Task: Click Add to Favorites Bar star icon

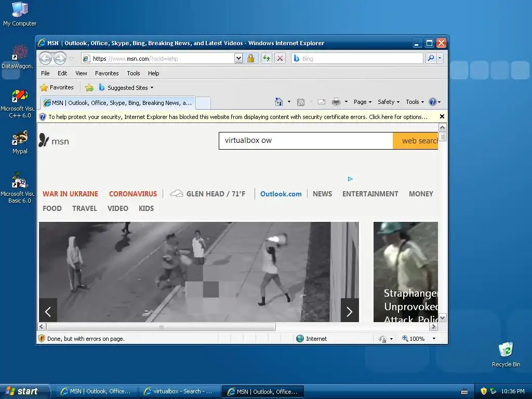Action: [x=89, y=87]
